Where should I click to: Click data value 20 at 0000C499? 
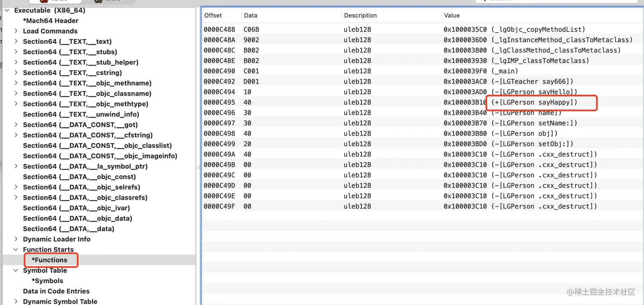pyautogui.click(x=247, y=144)
